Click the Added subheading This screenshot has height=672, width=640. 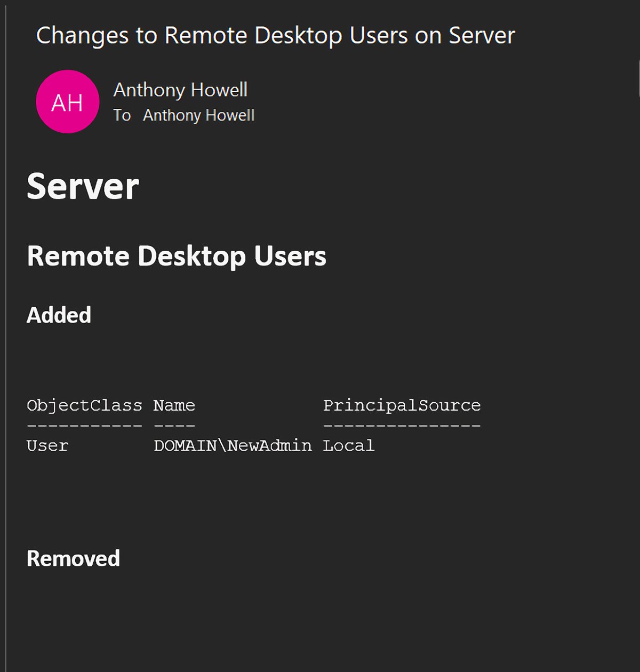coord(59,315)
